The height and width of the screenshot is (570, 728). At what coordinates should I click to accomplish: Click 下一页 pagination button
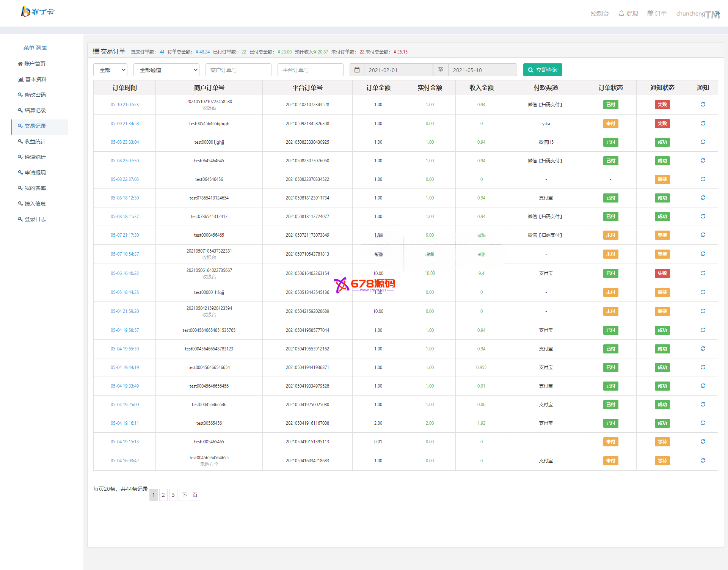pos(189,495)
